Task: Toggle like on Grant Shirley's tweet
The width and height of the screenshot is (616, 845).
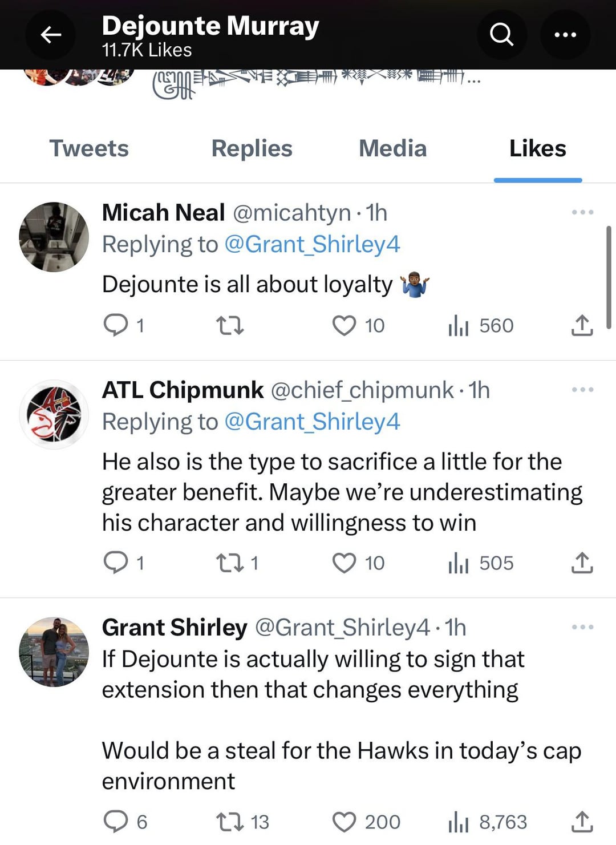Action: (x=344, y=822)
